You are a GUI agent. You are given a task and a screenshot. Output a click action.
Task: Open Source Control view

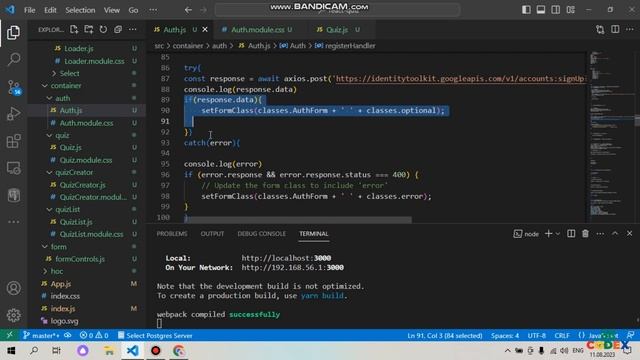point(13,87)
